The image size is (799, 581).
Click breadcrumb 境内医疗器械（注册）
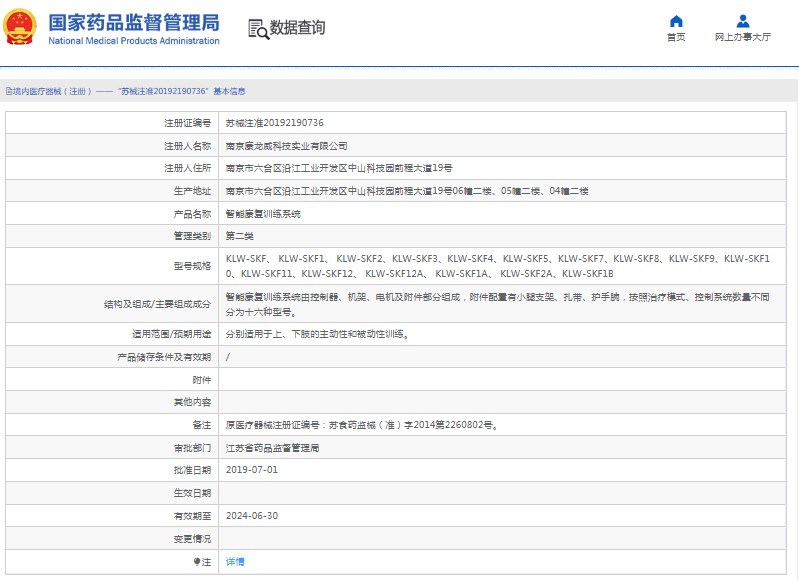[52, 91]
